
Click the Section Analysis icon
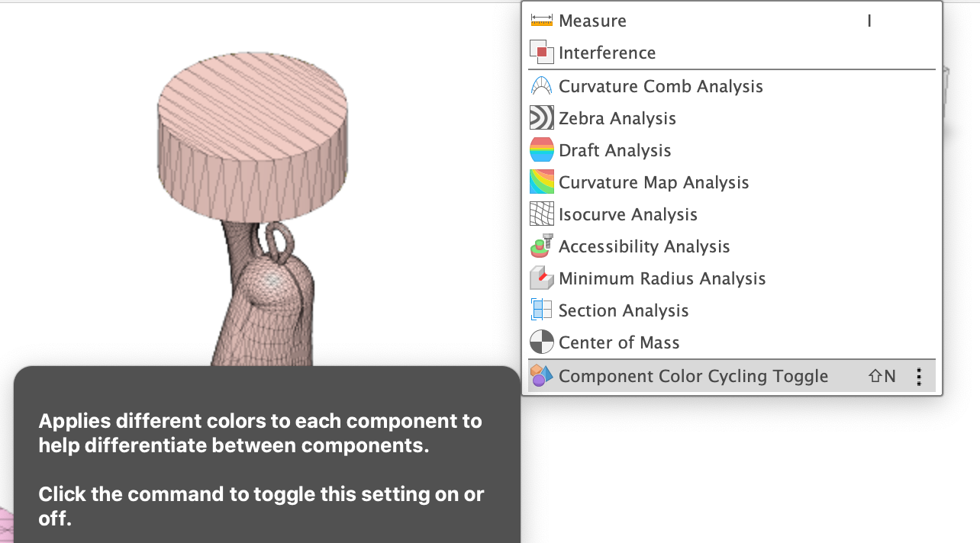click(541, 310)
